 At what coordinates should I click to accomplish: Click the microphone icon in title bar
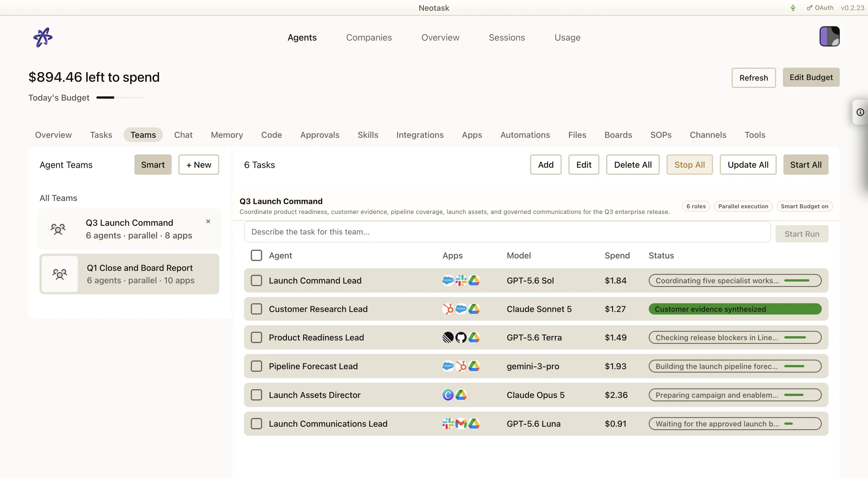[793, 8]
